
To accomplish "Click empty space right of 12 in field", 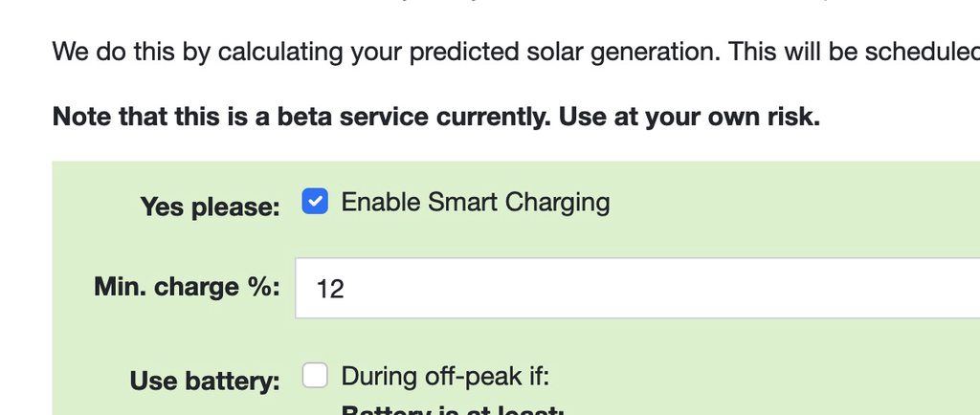I will tap(670, 288).
